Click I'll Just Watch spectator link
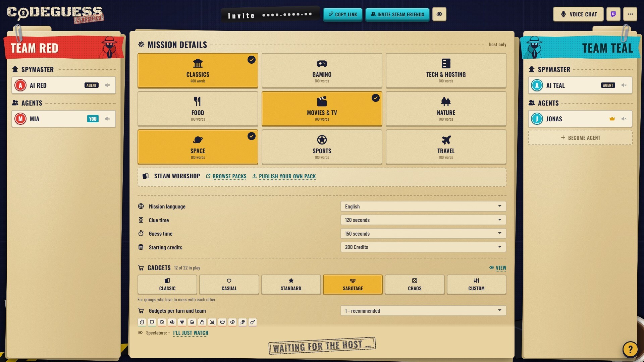The height and width of the screenshot is (362, 644). [x=191, y=333]
